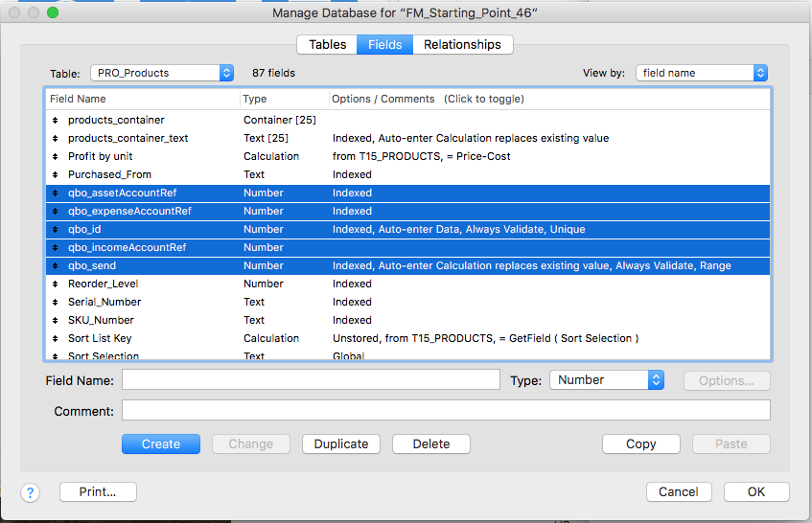Click into the Field Name input
812x523 pixels.
click(311, 379)
